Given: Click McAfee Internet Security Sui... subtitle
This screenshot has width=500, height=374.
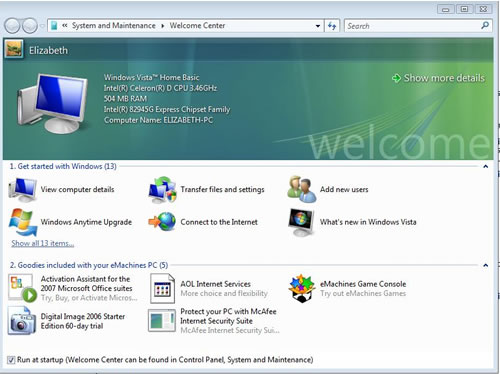Looking at the screenshot, I should tap(230, 330).
